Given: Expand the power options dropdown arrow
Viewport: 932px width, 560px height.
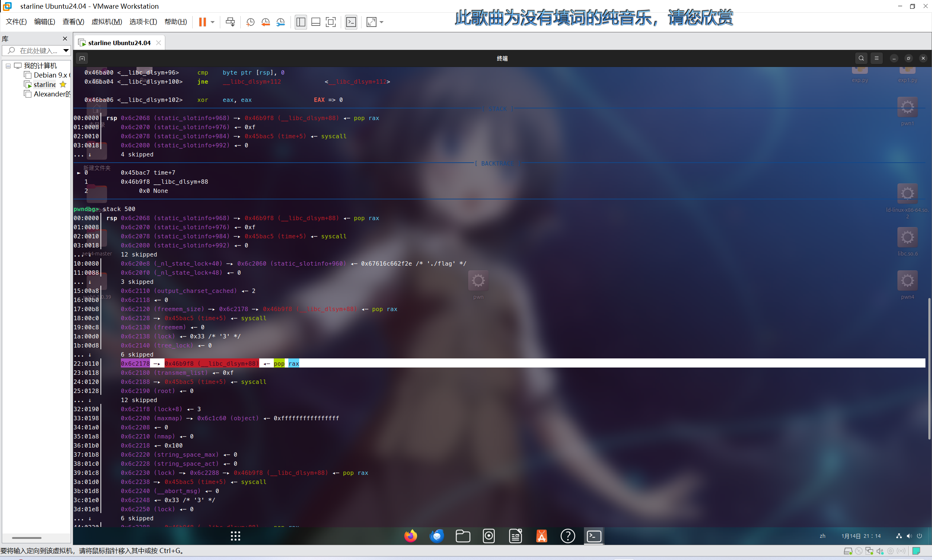Looking at the screenshot, I should 213,22.
